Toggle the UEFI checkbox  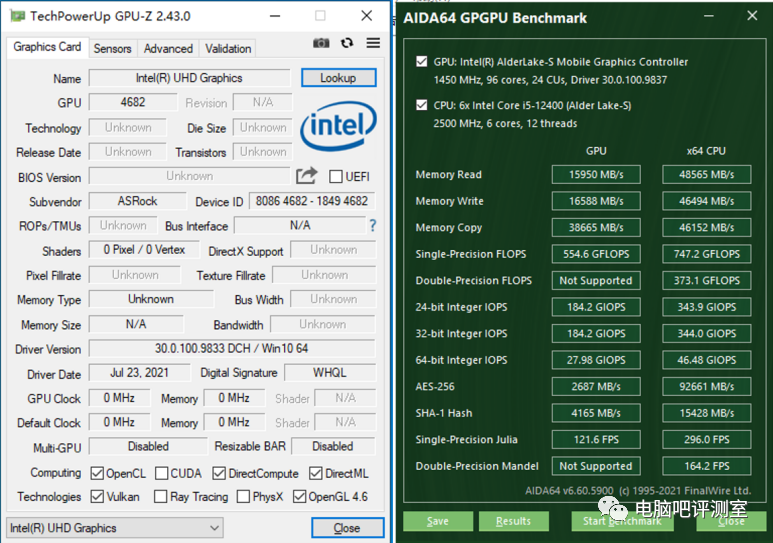pos(336,177)
